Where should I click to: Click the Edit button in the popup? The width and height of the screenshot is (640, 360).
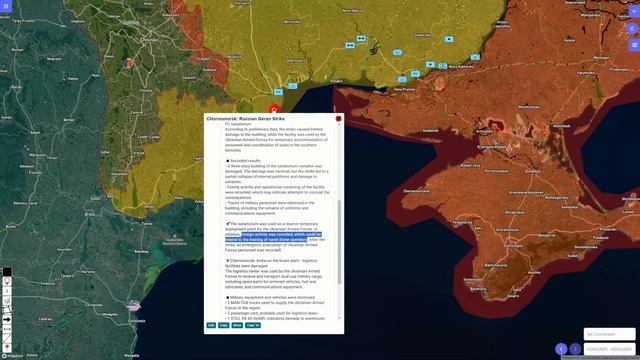(211, 325)
